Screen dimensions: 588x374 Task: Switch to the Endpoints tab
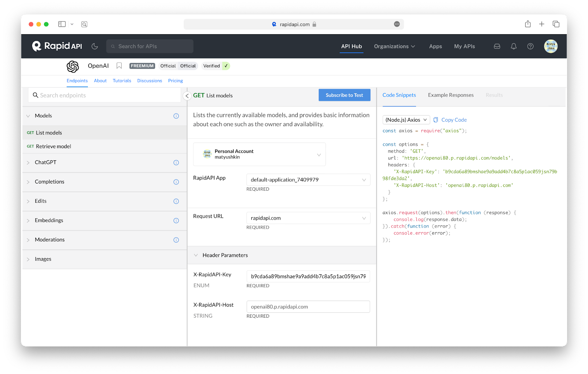coord(77,81)
